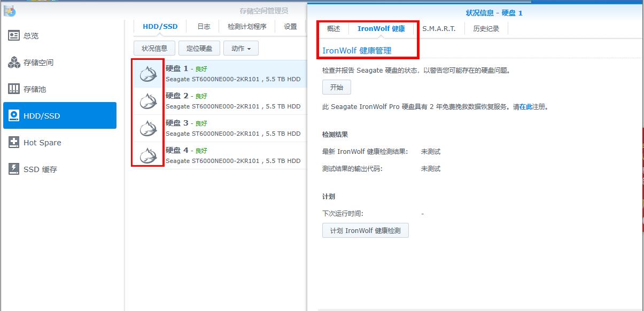This screenshot has height=311, width=644.
Task: Open the 检测计划程序 tab
Action: click(x=246, y=26)
